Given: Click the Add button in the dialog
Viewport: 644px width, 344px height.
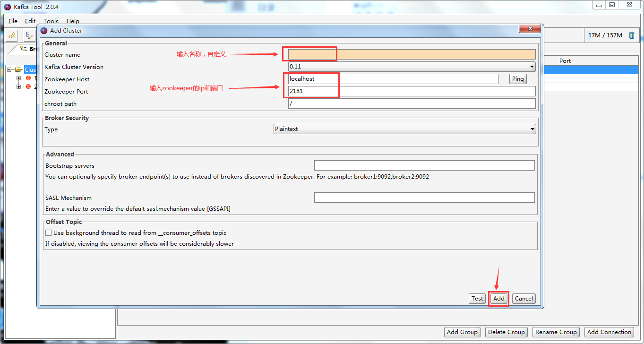Looking at the screenshot, I should (x=499, y=298).
